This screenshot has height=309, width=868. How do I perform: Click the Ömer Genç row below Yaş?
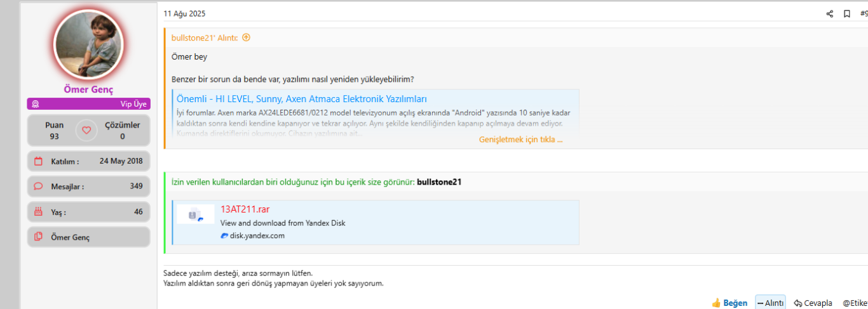88,237
